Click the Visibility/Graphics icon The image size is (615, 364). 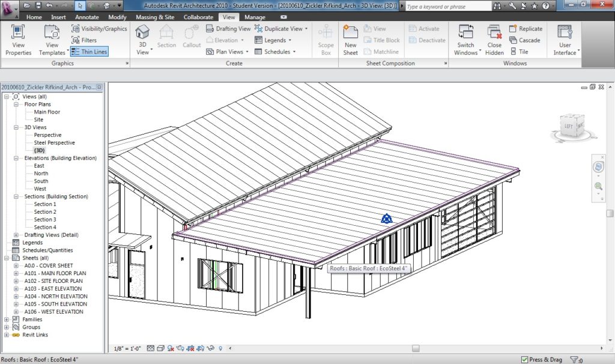[x=76, y=29]
